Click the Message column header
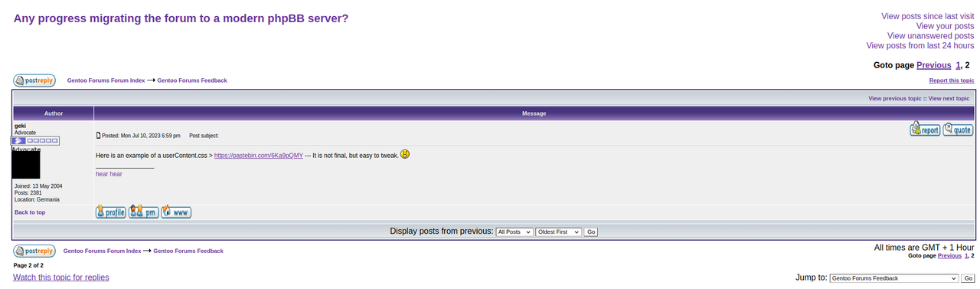This screenshot has width=980, height=289. coord(534,113)
